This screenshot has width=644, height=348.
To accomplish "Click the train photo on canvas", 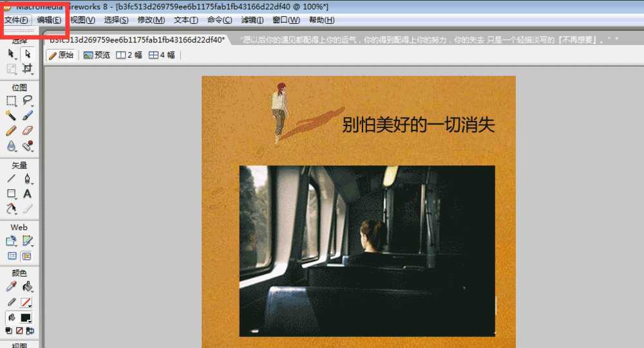I will tap(367, 251).
